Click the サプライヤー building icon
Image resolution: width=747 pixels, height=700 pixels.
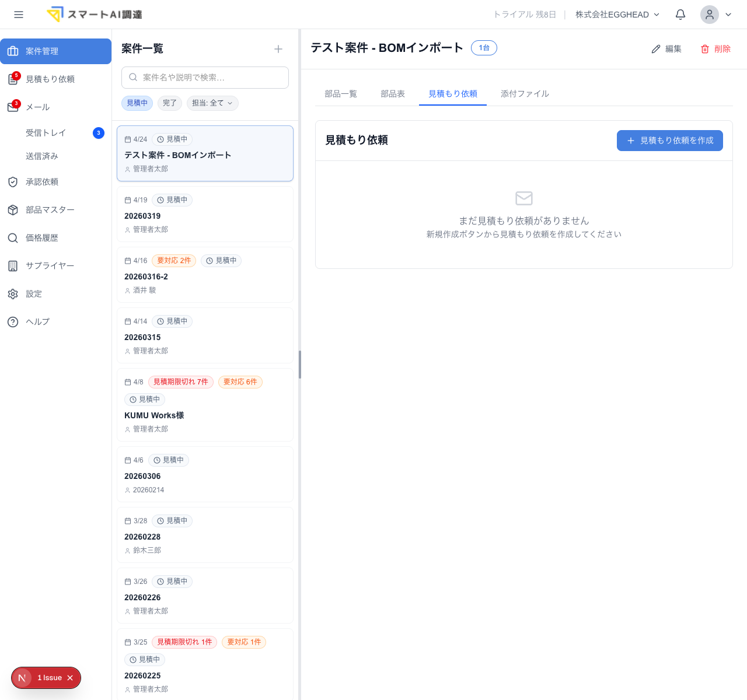pos(13,266)
